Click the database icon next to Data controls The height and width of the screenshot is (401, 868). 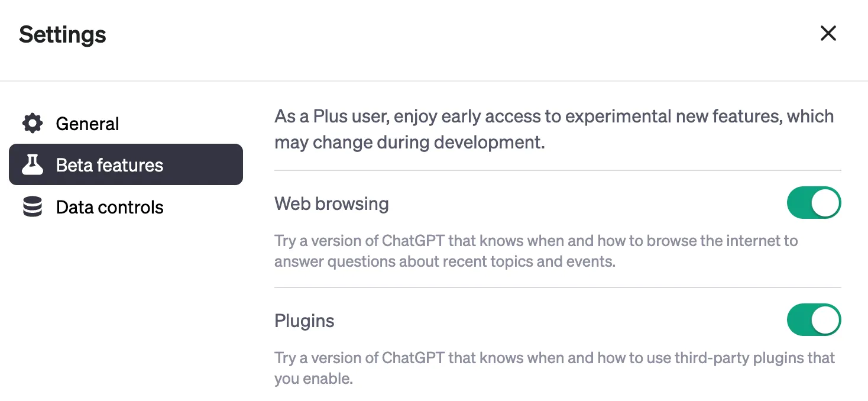pyautogui.click(x=31, y=207)
